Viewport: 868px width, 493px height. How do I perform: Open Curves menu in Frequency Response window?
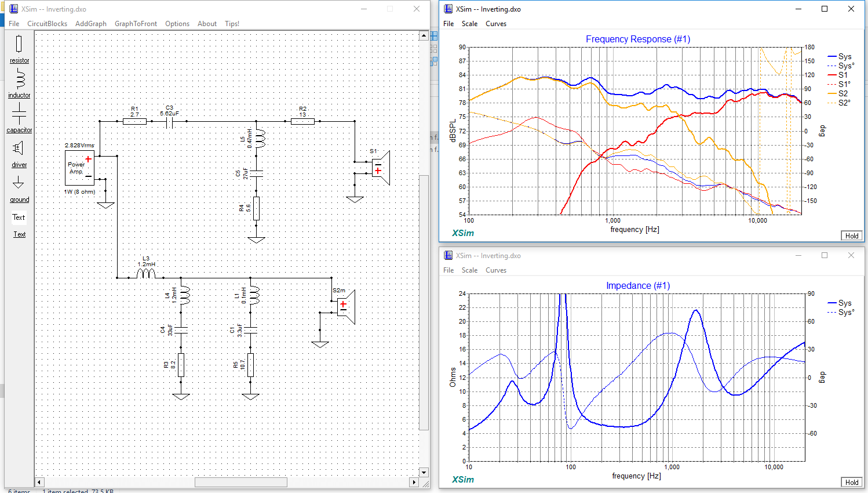coord(496,24)
